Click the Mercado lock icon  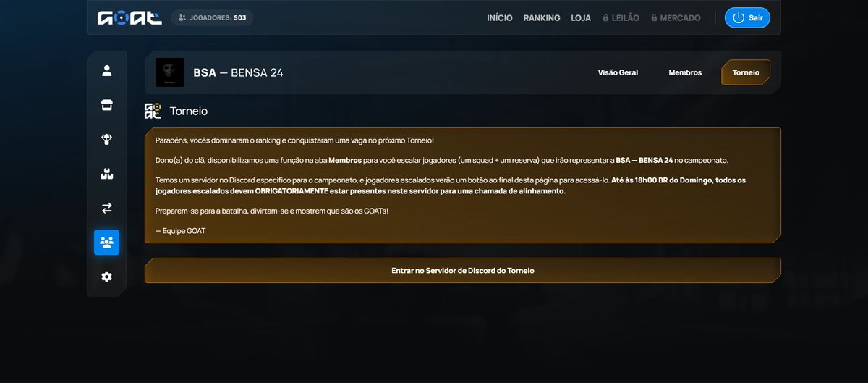click(654, 17)
